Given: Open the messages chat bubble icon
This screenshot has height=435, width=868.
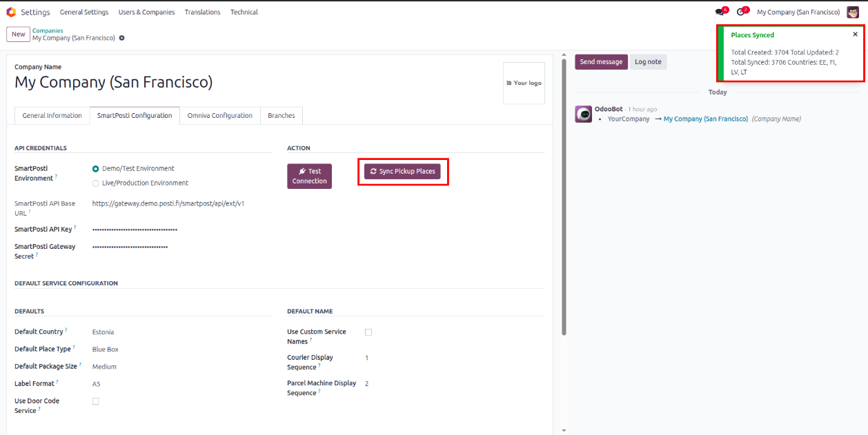Looking at the screenshot, I should click(720, 12).
